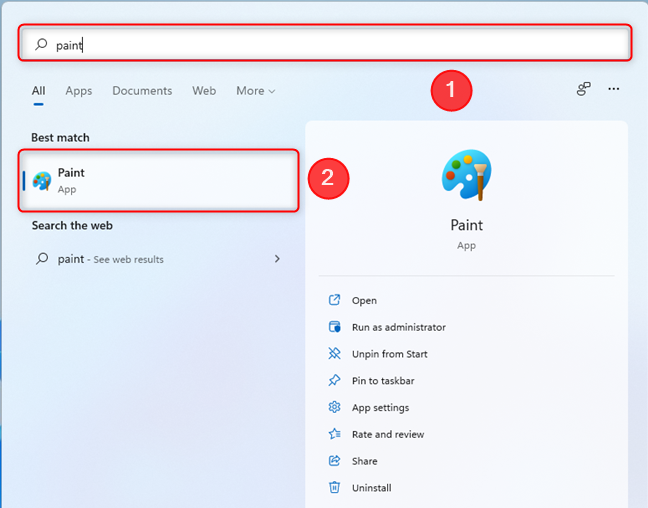Viewport: 648px width, 508px height.
Task: Select Uninstall for Paint
Action: click(372, 488)
